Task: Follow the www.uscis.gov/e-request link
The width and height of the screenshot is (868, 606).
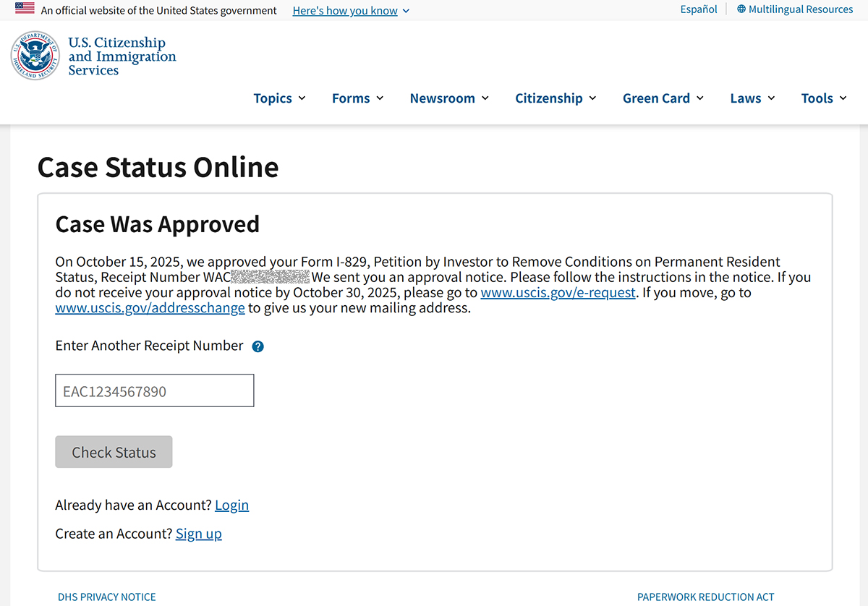Action: (x=558, y=293)
